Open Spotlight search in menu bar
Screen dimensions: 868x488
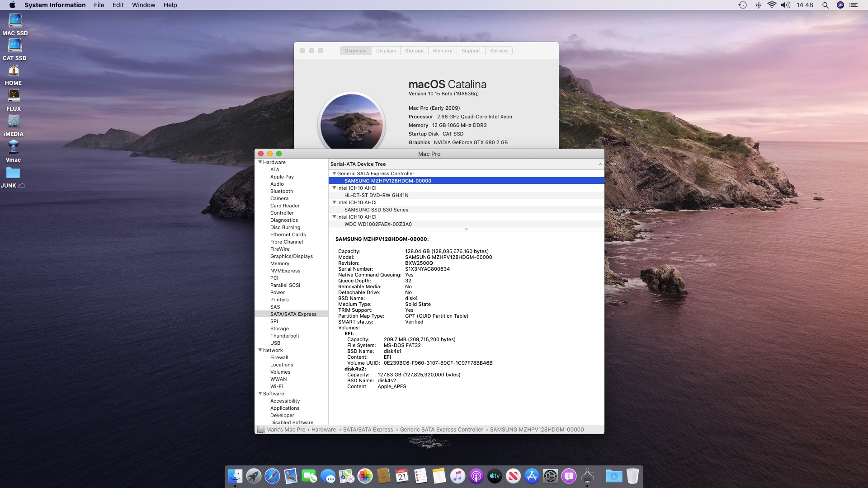[x=825, y=5]
